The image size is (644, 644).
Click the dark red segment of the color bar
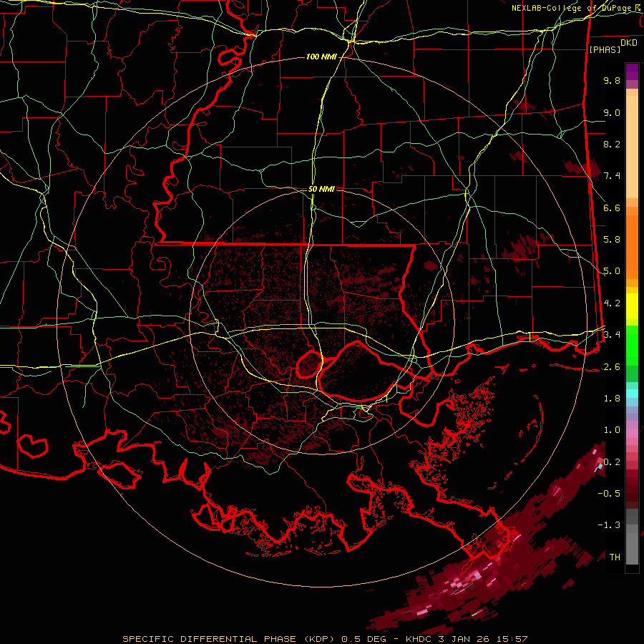click(x=632, y=489)
